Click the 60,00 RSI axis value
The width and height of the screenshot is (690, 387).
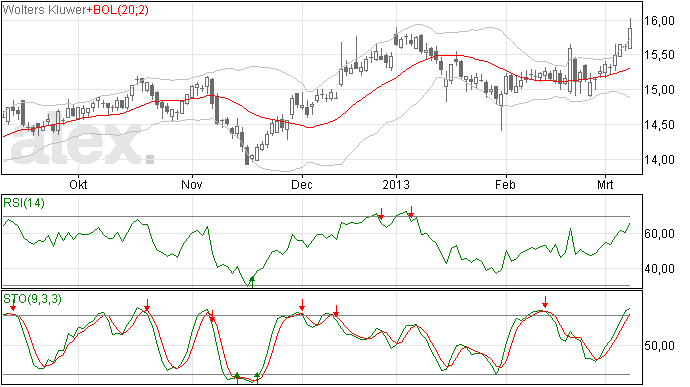[x=659, y=234]
